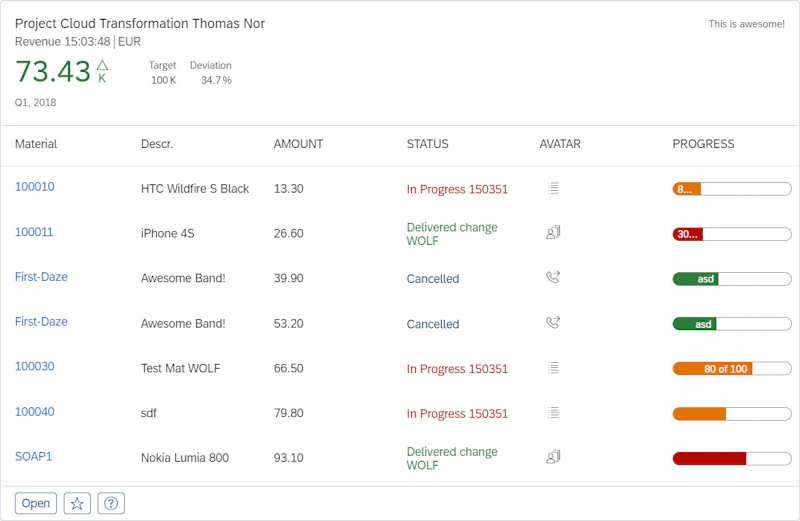Click the red progress bar labeled 30...
This screenshot has width=800, height=521.
732,234
